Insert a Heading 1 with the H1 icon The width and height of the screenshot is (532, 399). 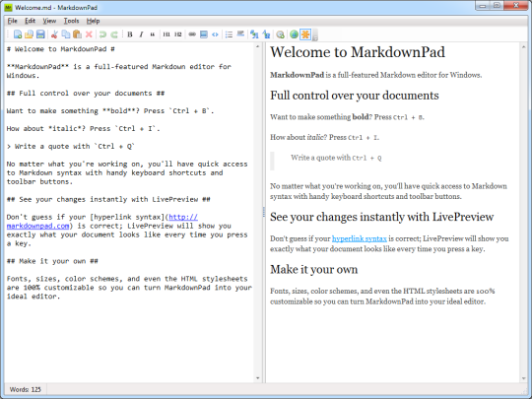166,34
